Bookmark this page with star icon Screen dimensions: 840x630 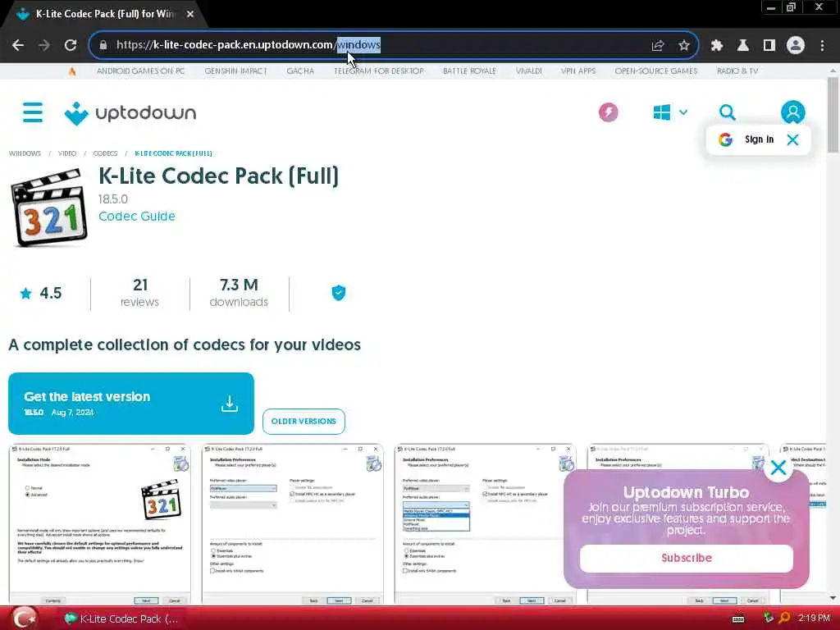pyautogui.click(x=684, y=46)
